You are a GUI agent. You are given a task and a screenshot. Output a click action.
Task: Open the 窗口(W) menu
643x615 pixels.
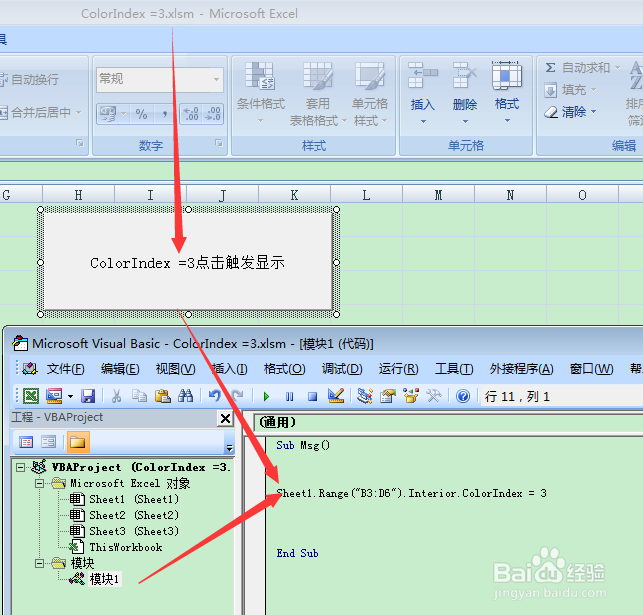(x=591, y=369)
